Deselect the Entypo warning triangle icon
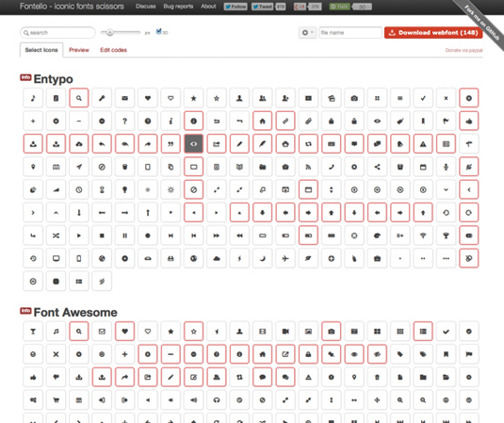 pyautogui.click(x=423, y=144)
